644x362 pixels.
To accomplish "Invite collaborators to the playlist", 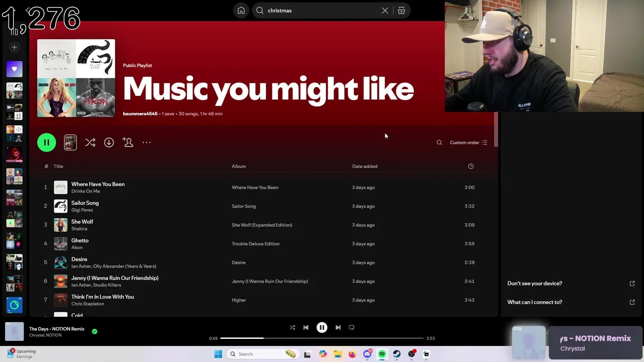I will click(128, 142).
